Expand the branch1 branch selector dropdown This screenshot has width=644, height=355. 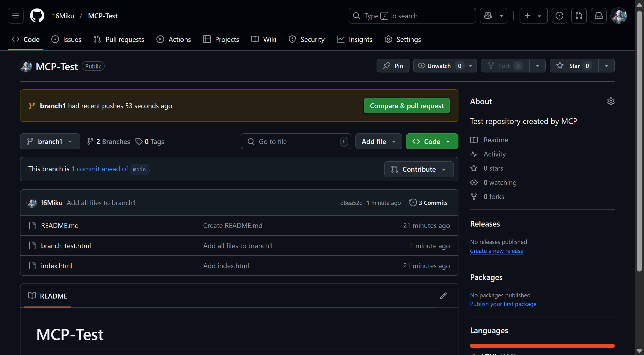pyautogui.click(x=50, y=141)
